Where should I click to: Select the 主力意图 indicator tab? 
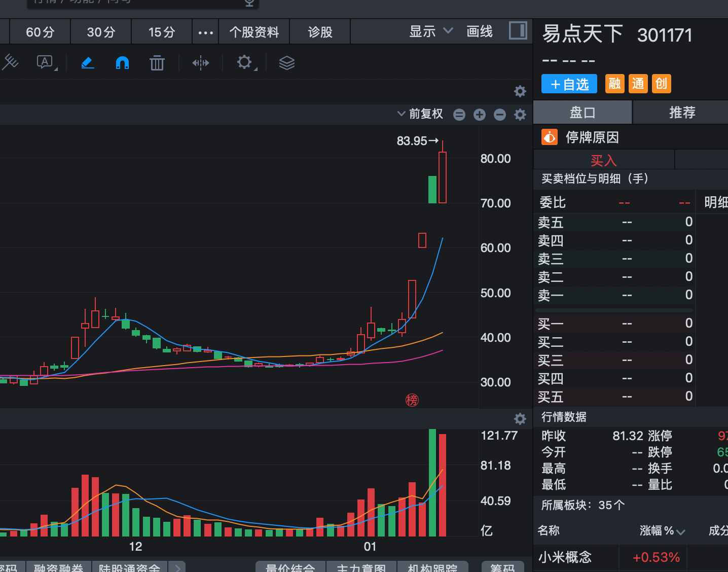[361, 567]
